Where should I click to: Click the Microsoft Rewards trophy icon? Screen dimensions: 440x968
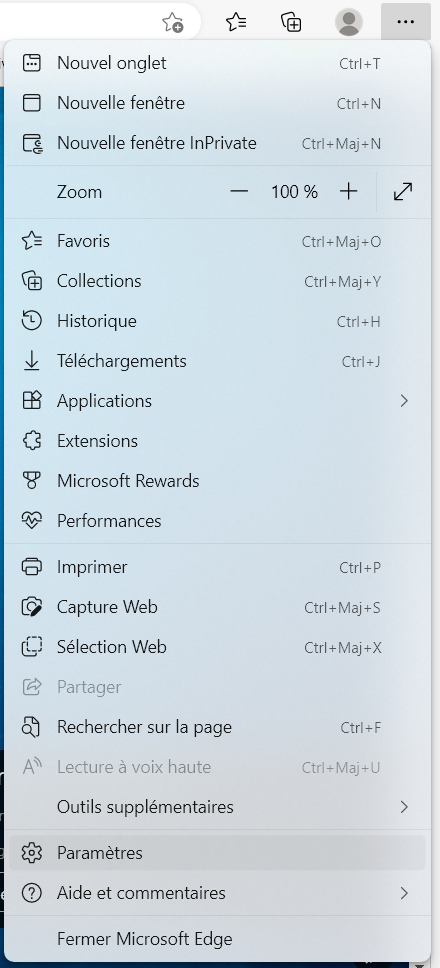tap(31, 481)
